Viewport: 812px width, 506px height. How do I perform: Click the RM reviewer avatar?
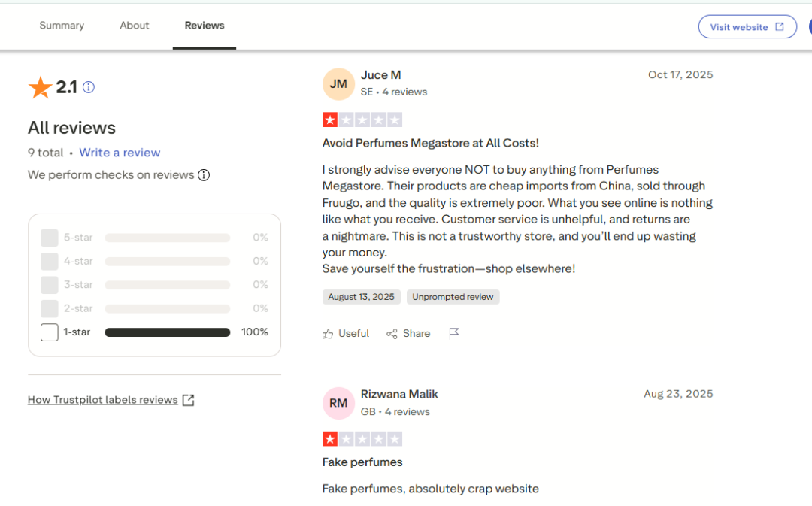(338, 403)
